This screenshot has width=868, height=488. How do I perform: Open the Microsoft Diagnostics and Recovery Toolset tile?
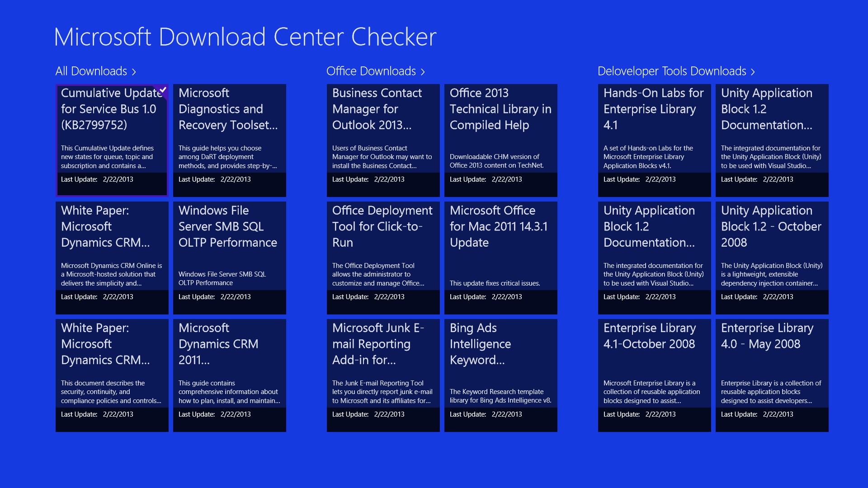point(229,140)
